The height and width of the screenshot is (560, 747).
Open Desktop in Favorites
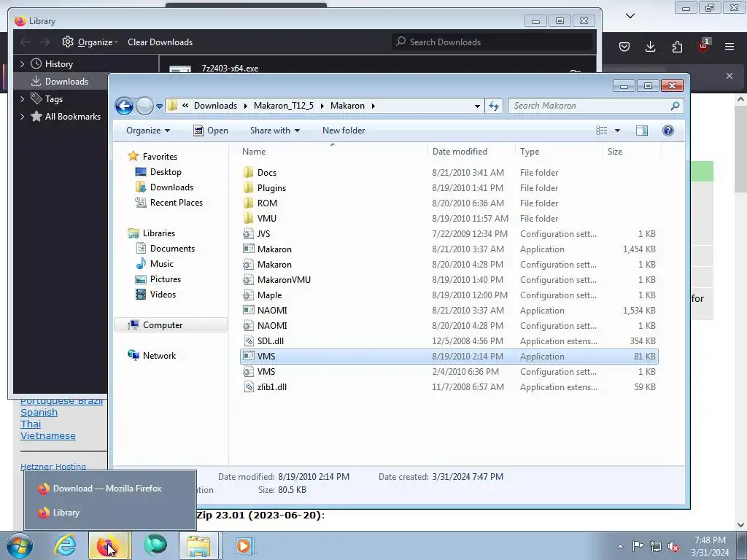(166, 172)
